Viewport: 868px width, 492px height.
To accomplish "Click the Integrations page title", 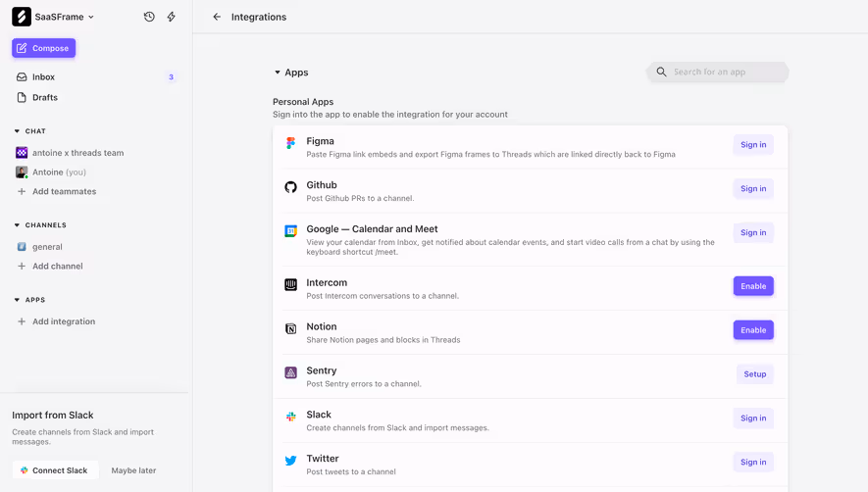I will tap(259, 18).
